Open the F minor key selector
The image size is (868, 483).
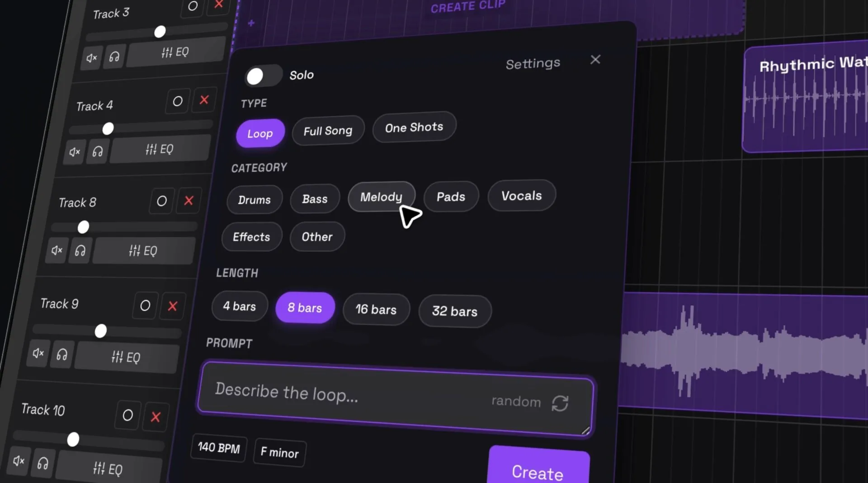[280, 452]
